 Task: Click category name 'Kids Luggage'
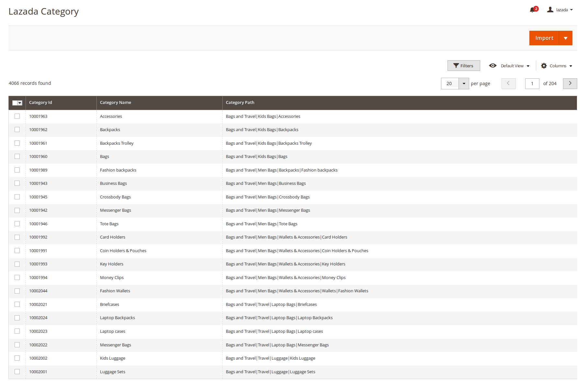pos(113,358)
